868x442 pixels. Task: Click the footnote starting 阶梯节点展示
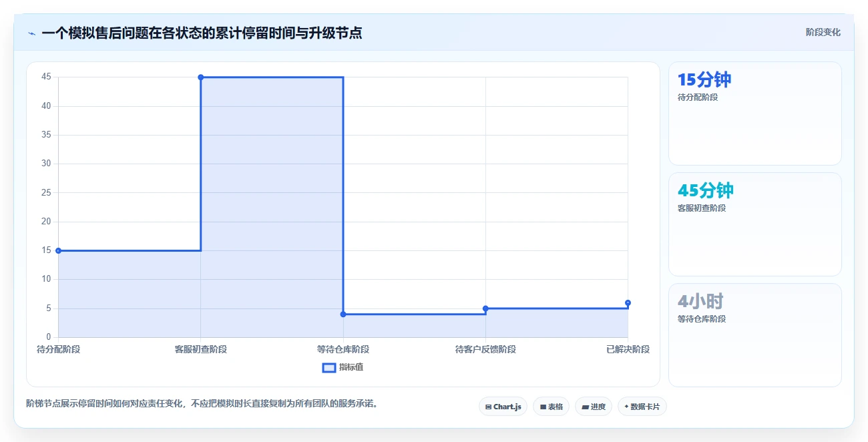[x=202, y=403]
